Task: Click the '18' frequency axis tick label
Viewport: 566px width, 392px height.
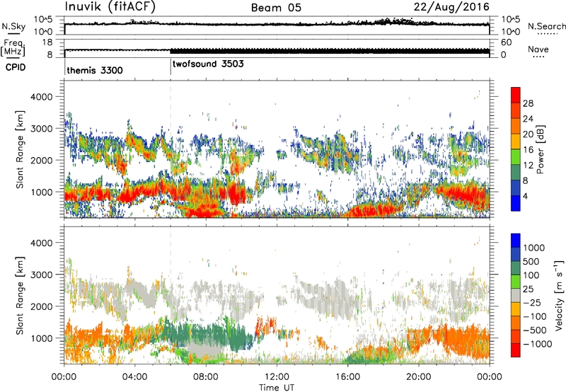Action: click(47, 42)
